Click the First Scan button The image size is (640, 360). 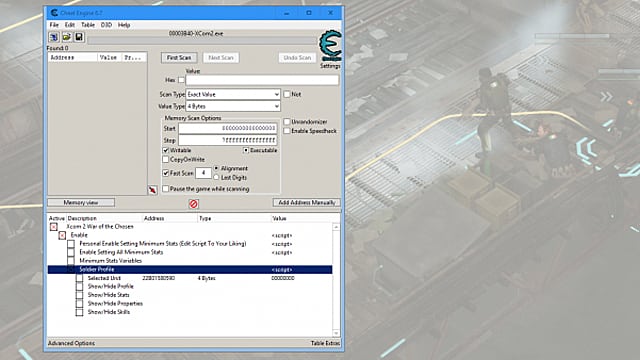click(x=179, y=58)
